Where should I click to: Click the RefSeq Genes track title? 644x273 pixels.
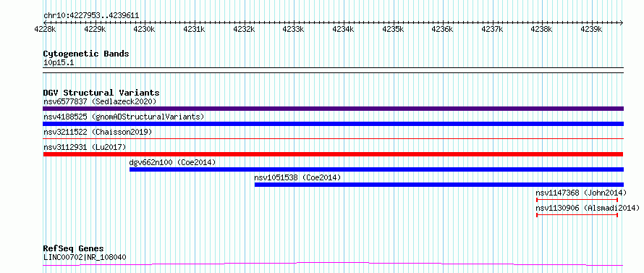[74, 249]
